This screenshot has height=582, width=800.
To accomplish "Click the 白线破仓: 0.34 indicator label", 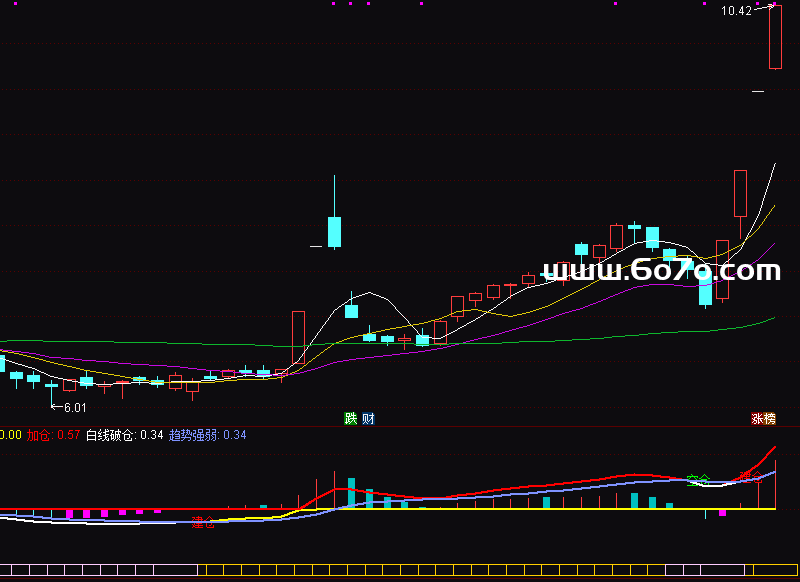I will (x=124, y=435).
